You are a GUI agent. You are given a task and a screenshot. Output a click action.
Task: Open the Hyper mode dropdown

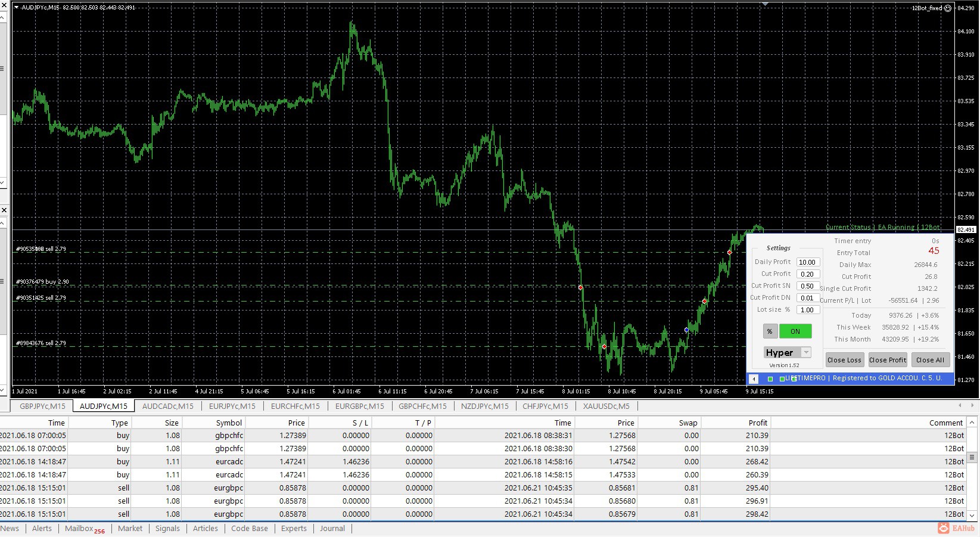[806, 352]
